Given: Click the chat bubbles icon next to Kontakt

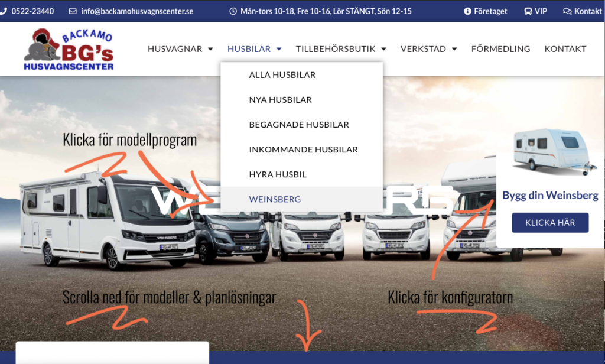Looking at the screenshot, I should [x=567, y=11].
